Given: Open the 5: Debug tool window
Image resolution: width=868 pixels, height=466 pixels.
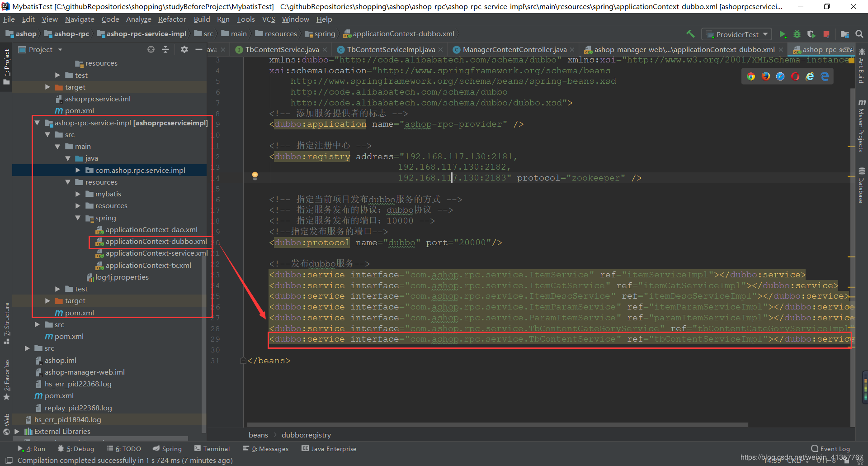Looking at the screenshot, I should click(x=76, y=449).
